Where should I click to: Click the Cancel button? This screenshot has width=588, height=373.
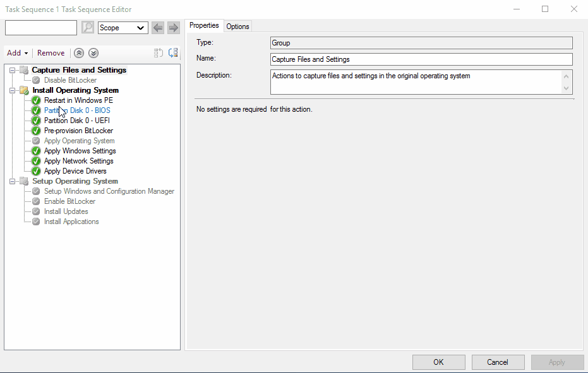[x=498, y=362]
